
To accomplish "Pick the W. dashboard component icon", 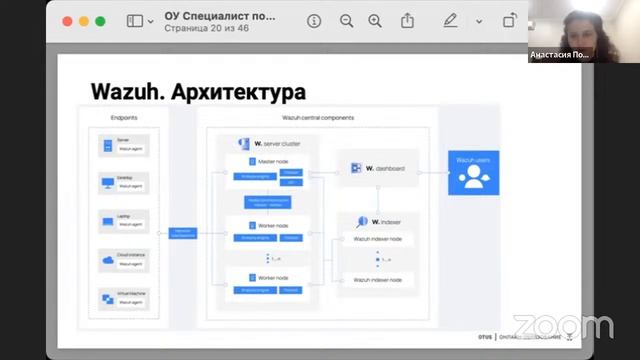I will [x=356, y=168].
